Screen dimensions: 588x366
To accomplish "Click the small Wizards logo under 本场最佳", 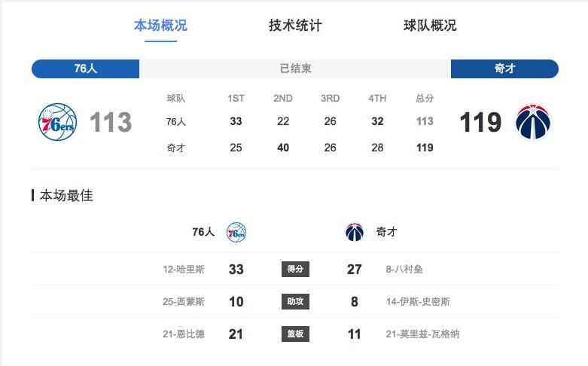I will tap(354, 232).
